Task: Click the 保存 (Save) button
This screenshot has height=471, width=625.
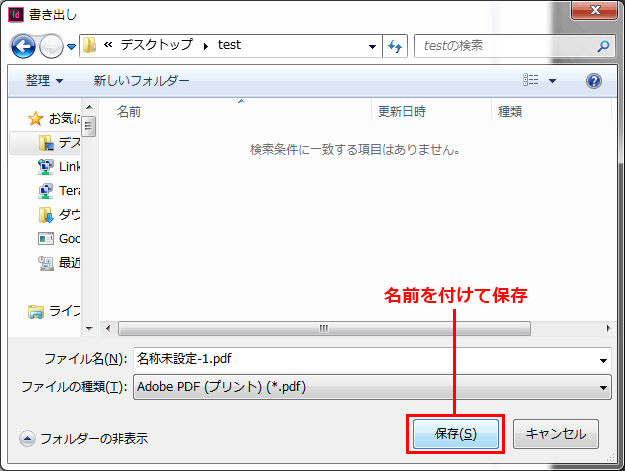Action: [x=455, y=434]
